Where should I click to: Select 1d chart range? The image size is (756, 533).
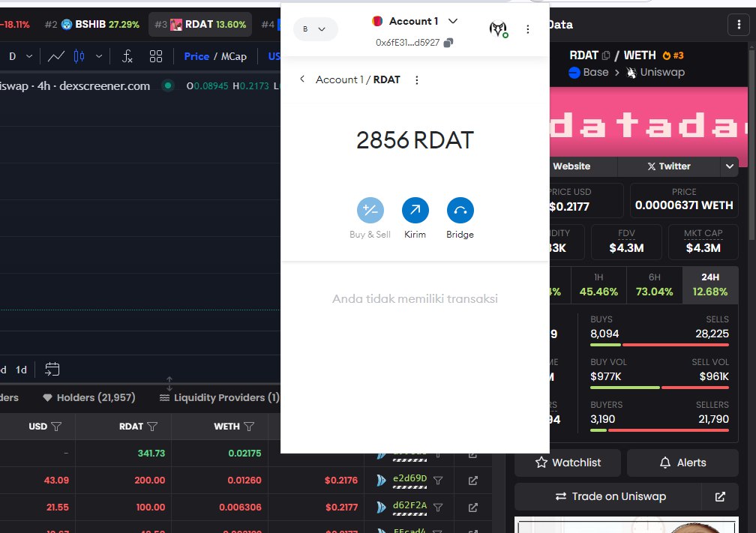[x=21, y=370]
